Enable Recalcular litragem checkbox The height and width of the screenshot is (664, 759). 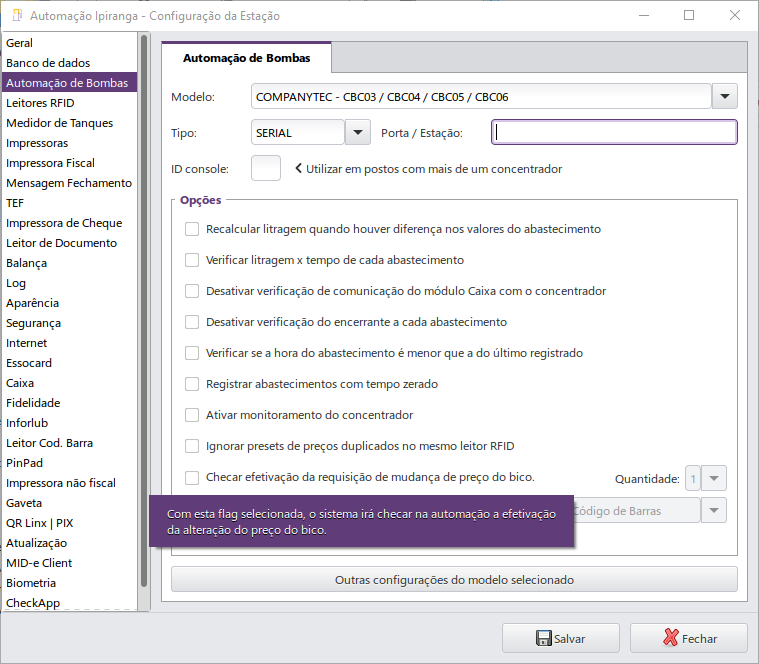click(x=192, y=229)
